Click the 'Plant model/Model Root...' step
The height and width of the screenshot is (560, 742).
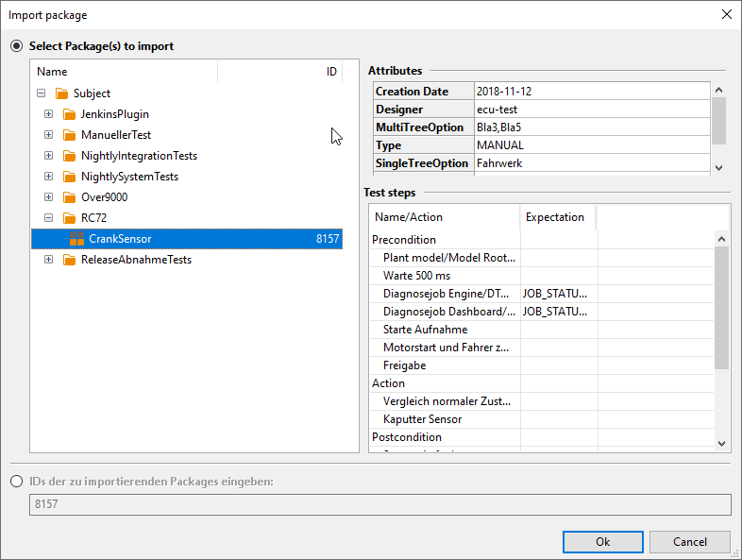coord(449,258)
